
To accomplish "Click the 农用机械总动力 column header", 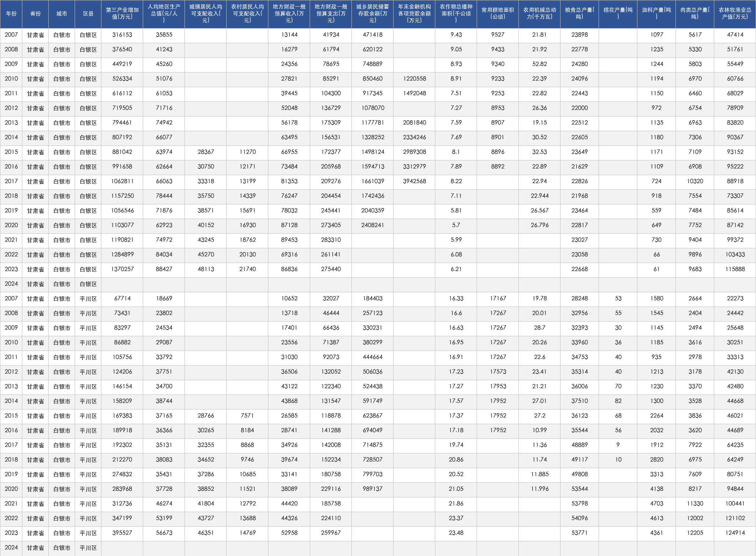I will 540,14.
